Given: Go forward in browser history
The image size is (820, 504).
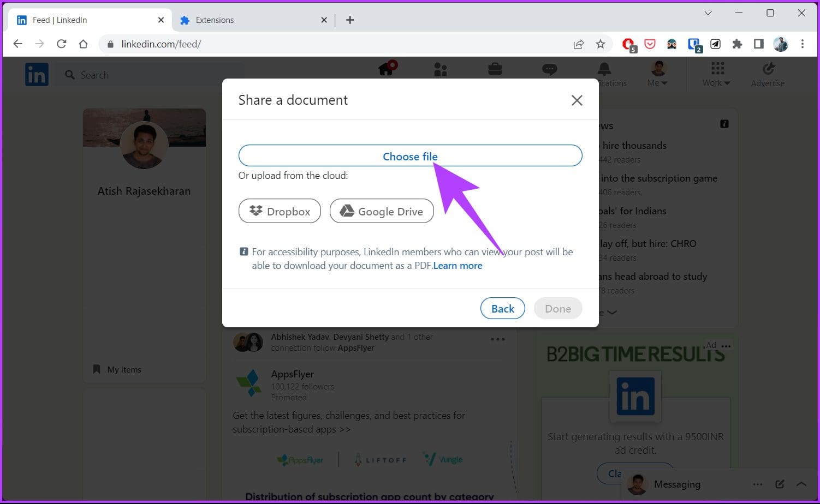Looking at the screenshot, I should point(39,44).
